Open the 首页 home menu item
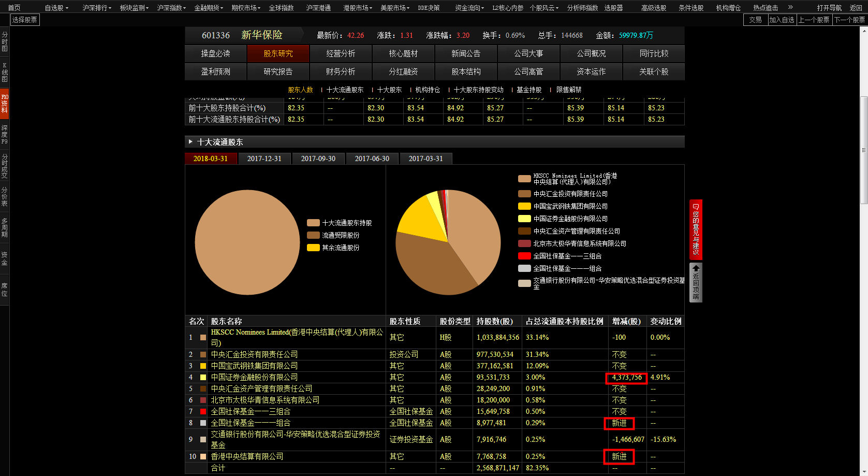This screenshot has width=868, height=476. click(14, 8)
